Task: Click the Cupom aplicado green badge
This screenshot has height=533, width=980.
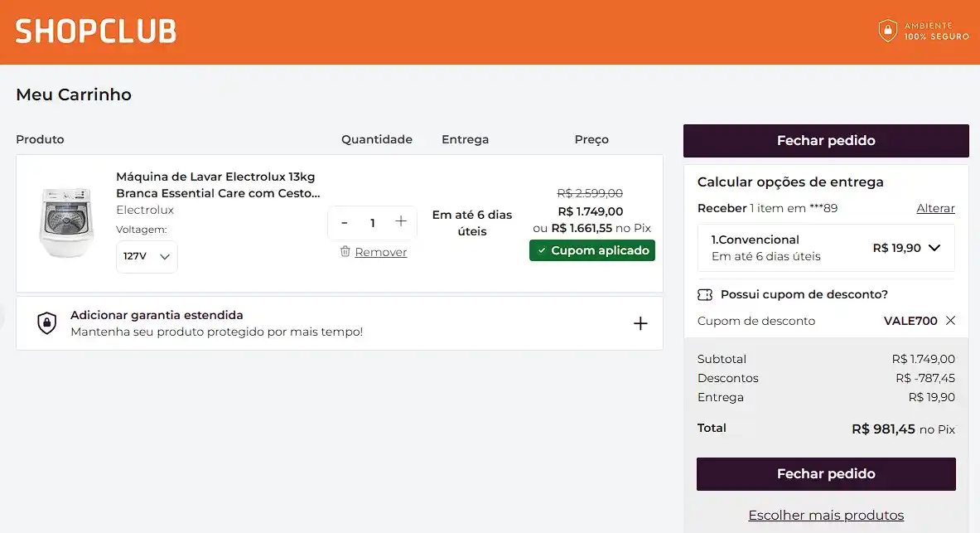Action: [x=591, y=250]
